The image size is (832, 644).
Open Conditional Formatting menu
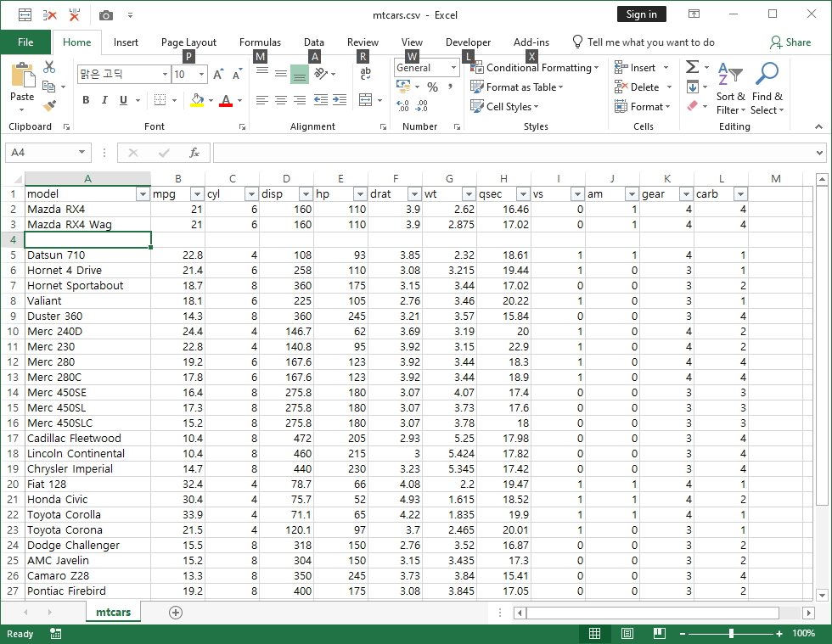pyautogui.click(x=535, y=68)
